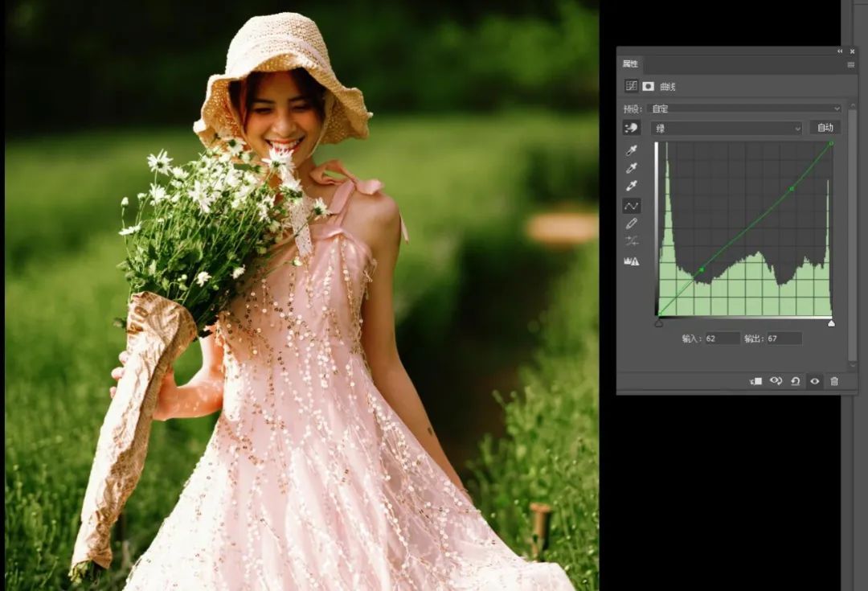868x591 pixels.
Task: Select the top-right curve endpoint
Action: pyautogui.click(x=831, y=143)
